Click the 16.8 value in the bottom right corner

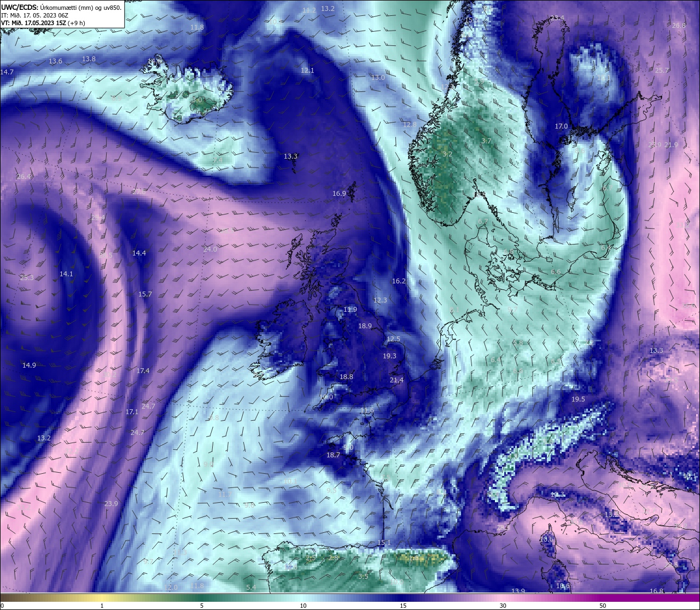[657, 591]
